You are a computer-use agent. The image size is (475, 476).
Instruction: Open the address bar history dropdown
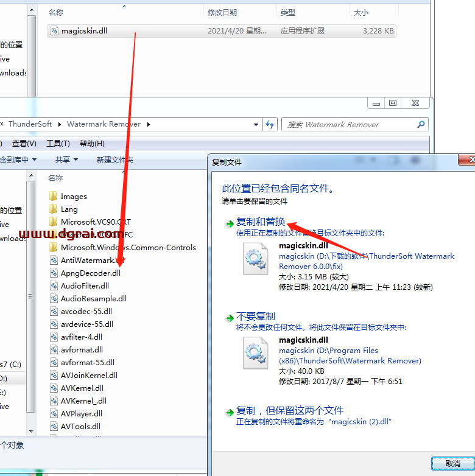pos(256,124)
